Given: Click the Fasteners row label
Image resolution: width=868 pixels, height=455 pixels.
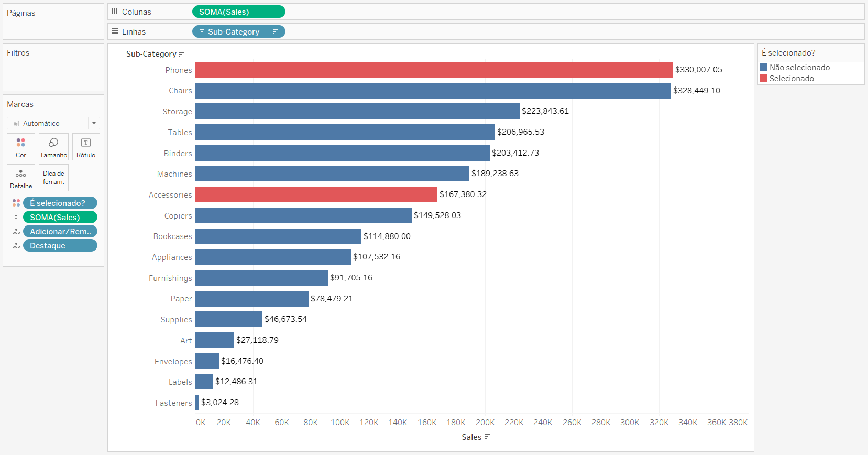Looking at the screenshot, I should pos(173,403).
